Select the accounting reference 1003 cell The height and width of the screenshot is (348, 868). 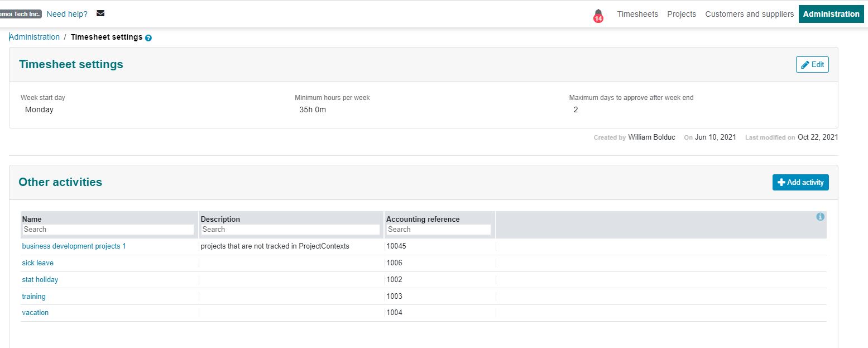tap(394, 297)
